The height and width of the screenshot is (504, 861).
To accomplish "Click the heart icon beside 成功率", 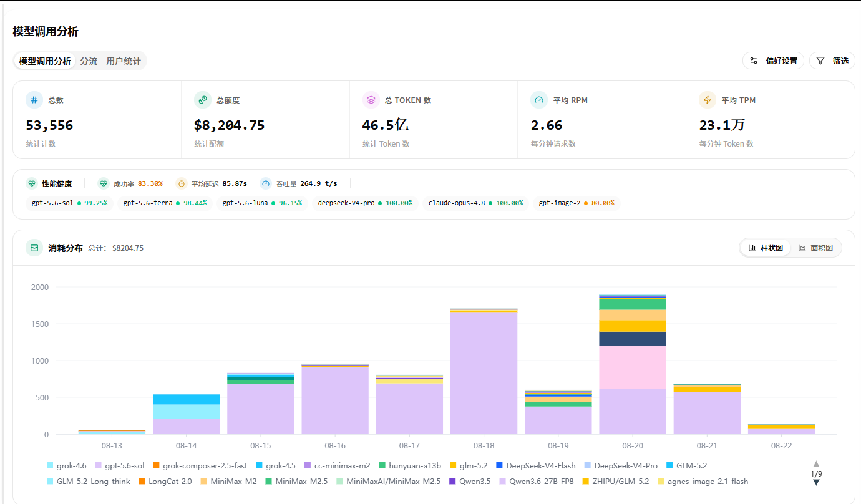I will click(104, 183).
